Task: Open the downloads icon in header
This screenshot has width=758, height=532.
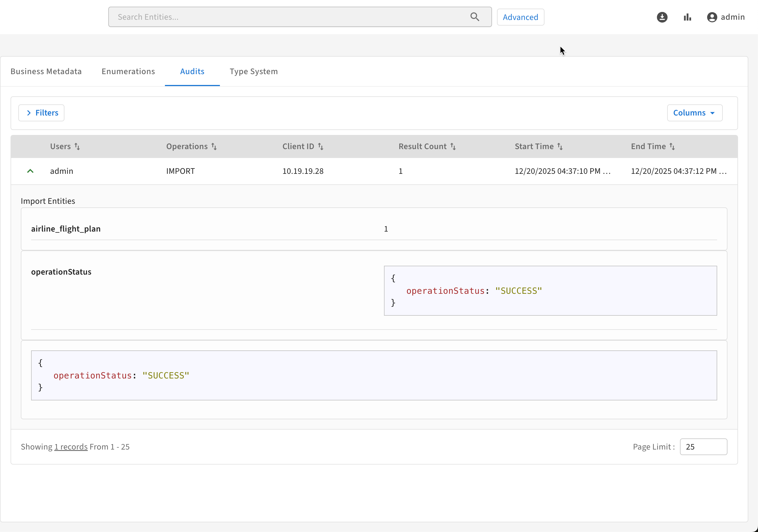Action: (662, 17)
